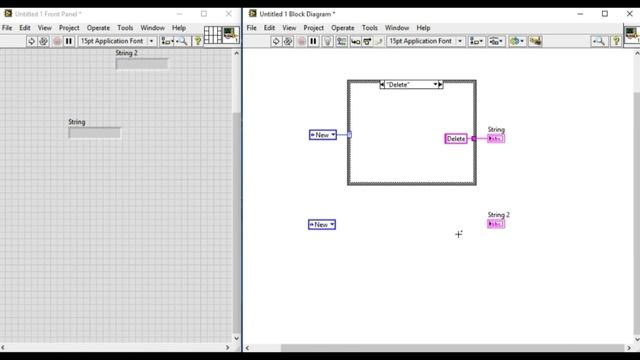Open Tools menu in Front Panel
The image size is (640, 360).
pyautogui.click(x=125, y=28)
